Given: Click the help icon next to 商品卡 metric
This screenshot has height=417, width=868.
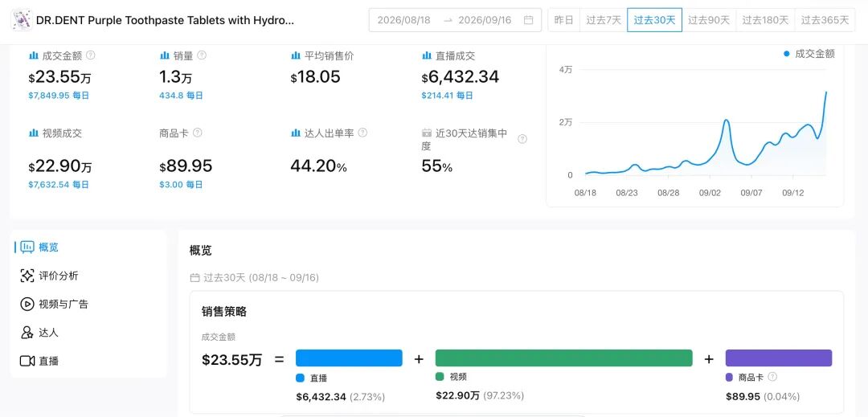Looking at the screenshot, I should pos(198,133).
